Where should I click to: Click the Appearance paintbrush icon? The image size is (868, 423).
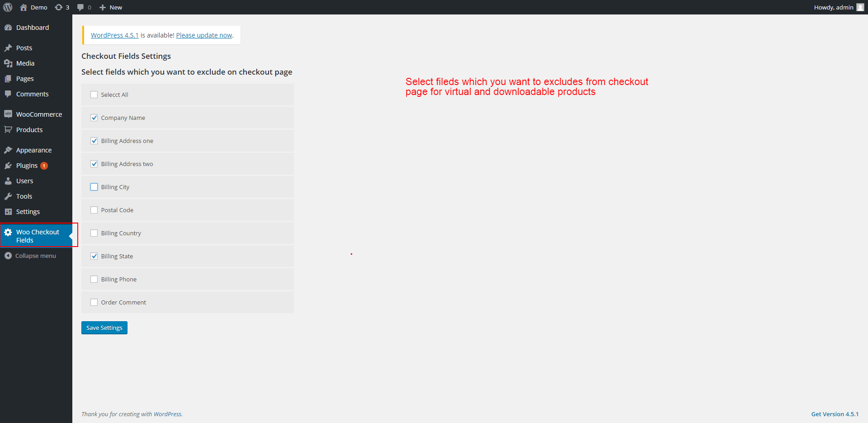tap(8, 150)
